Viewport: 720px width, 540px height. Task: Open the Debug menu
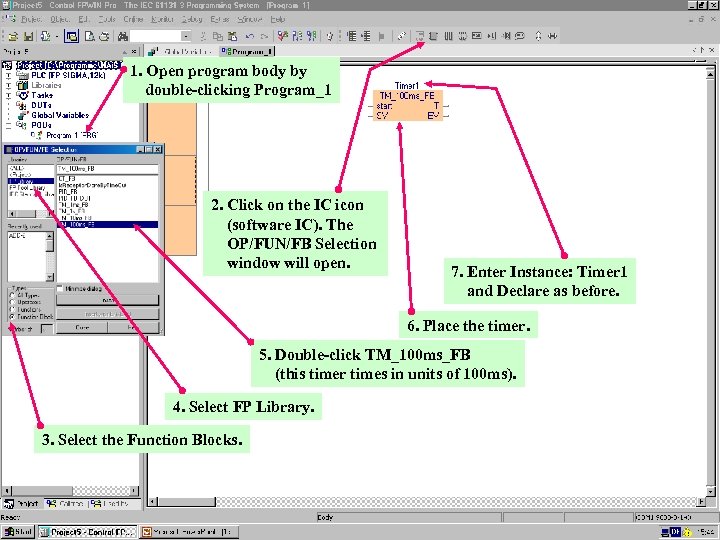pyautogui.click(x=191, y=19)
